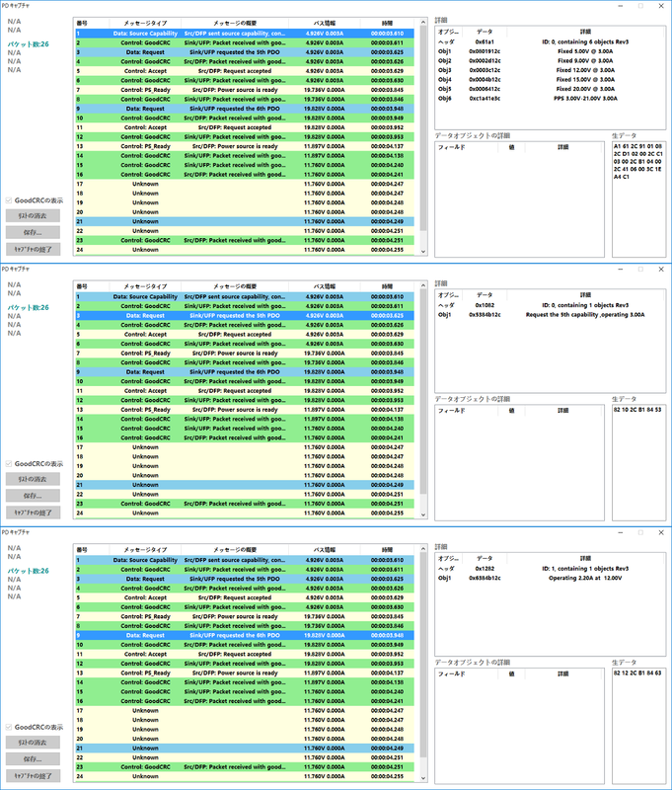The height and width of the screenshot is (790, 672).
Task: Click Obj1 Request the 5th capability entry
Action: pyautogui.click(x=550, y=315)
